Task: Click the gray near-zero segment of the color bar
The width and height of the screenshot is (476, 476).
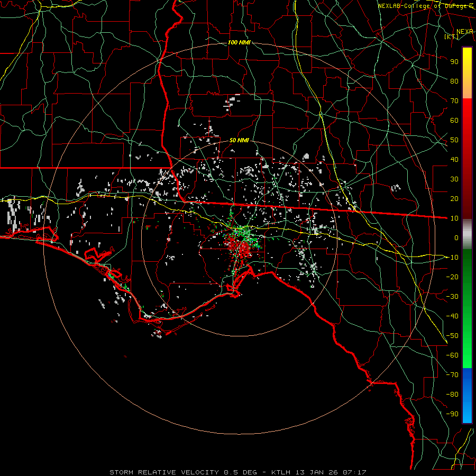Action: (x=467, y=234)
